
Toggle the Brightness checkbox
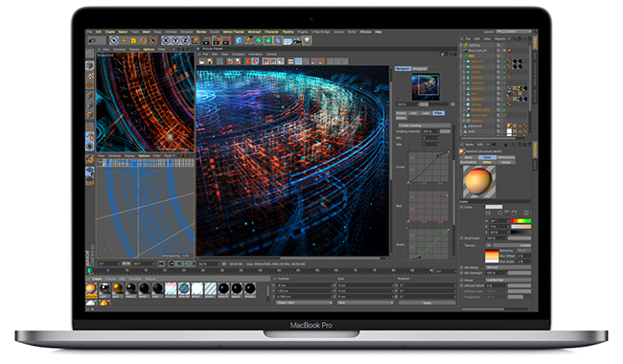pyautogui.click(x=462, y=239)
